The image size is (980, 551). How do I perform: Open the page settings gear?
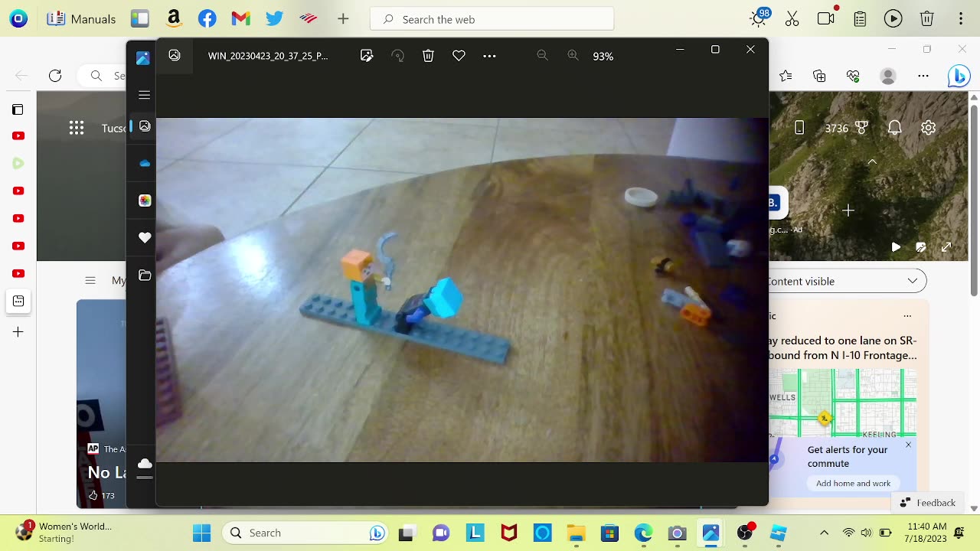pos(928,128)
